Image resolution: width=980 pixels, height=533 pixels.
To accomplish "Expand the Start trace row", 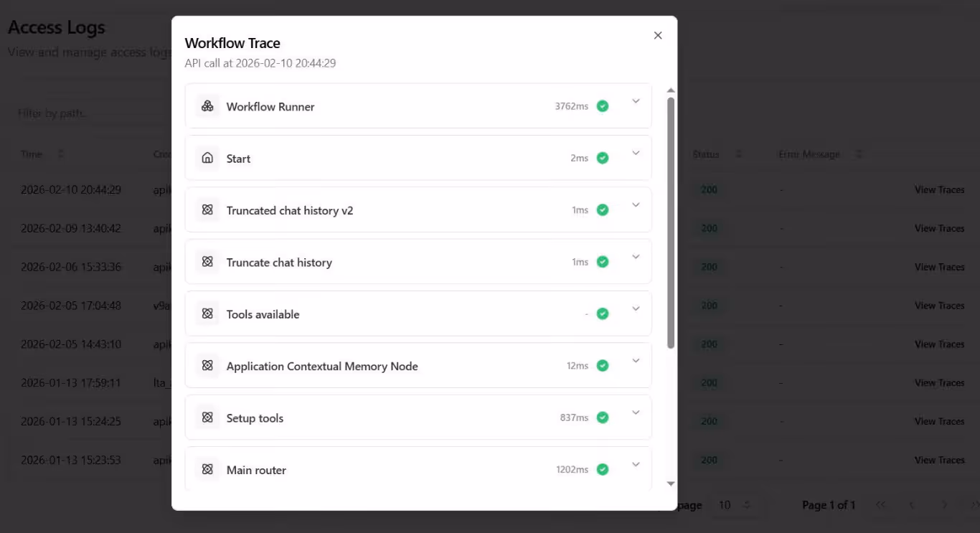I will point(636,153).
